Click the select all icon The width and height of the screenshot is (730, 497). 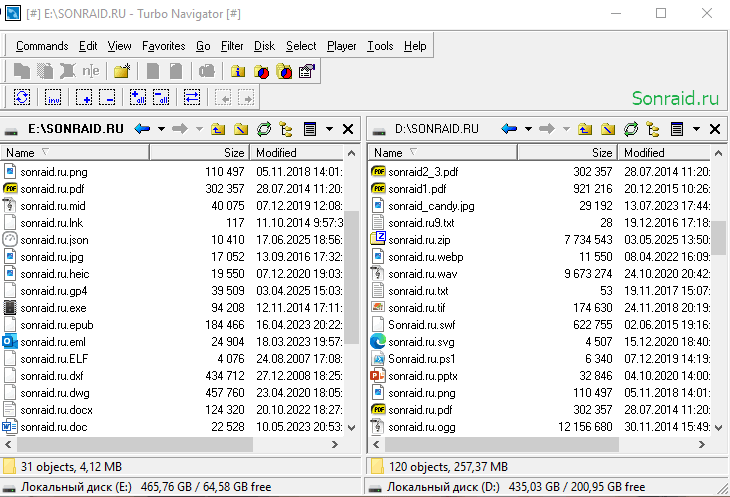138,97
